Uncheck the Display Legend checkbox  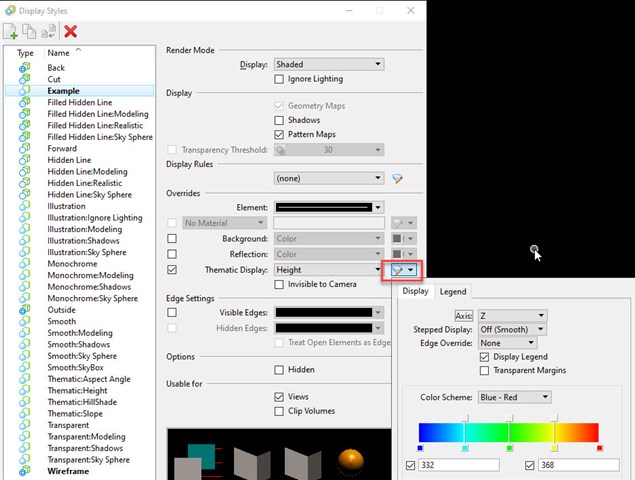click(x=485, y=357)
